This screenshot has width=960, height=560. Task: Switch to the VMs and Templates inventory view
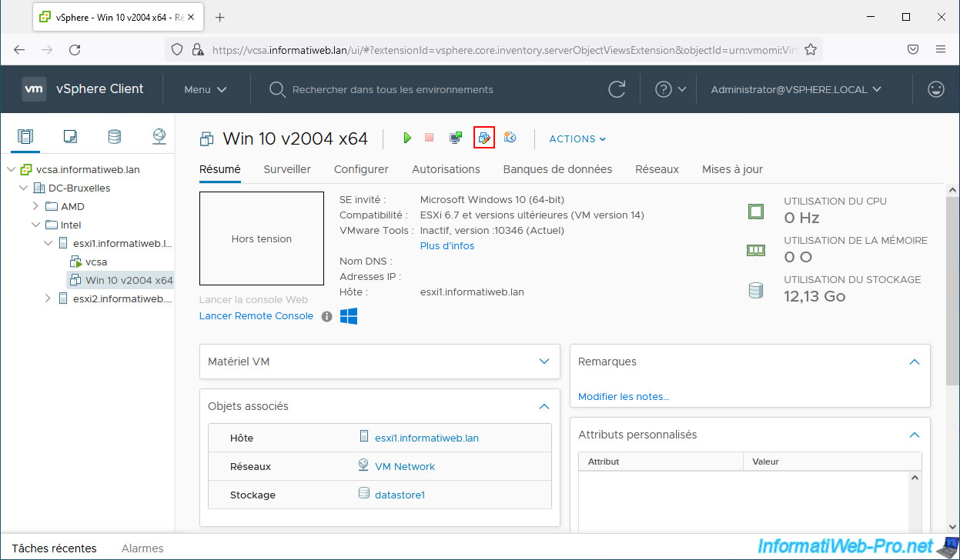(70, 137)
